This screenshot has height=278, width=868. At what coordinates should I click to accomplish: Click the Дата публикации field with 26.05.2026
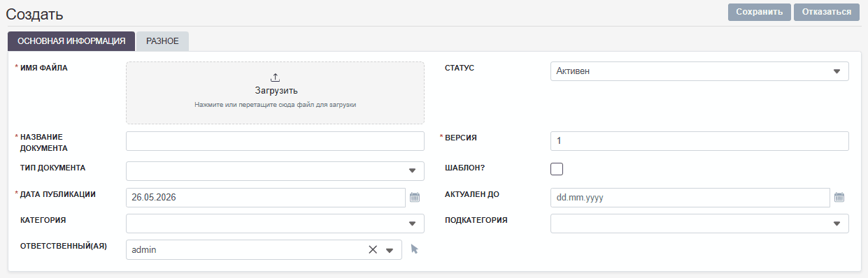pos(266,198)
